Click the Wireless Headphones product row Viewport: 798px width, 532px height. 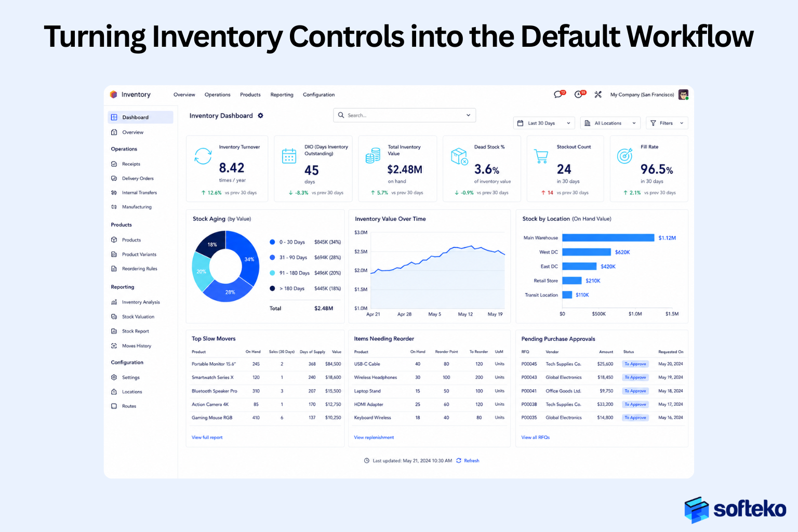[x=429, y=378]
